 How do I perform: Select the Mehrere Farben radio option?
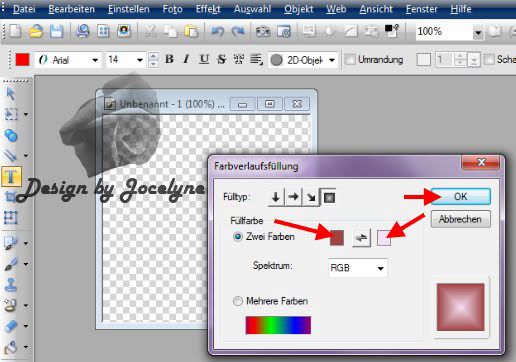tap(237, 301)
